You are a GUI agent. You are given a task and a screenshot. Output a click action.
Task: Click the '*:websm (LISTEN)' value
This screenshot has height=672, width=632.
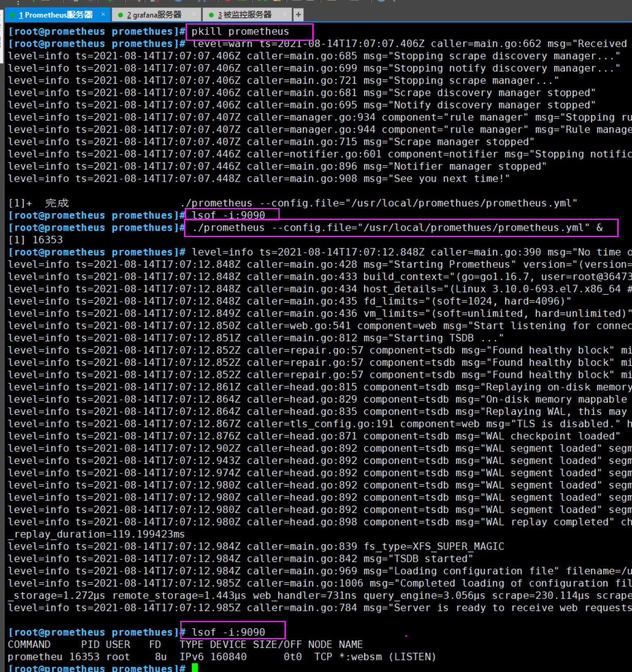(388, 657)
